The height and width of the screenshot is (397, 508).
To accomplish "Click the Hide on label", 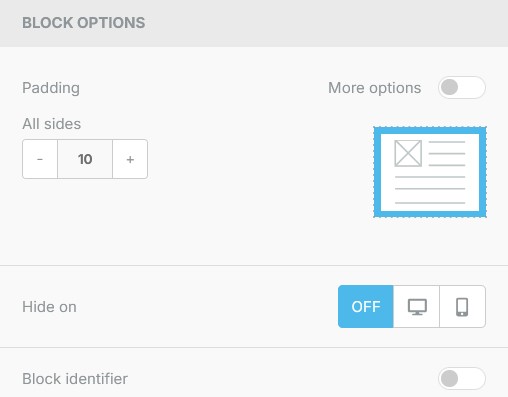I will pyautogui.click(x=49, y=307).
